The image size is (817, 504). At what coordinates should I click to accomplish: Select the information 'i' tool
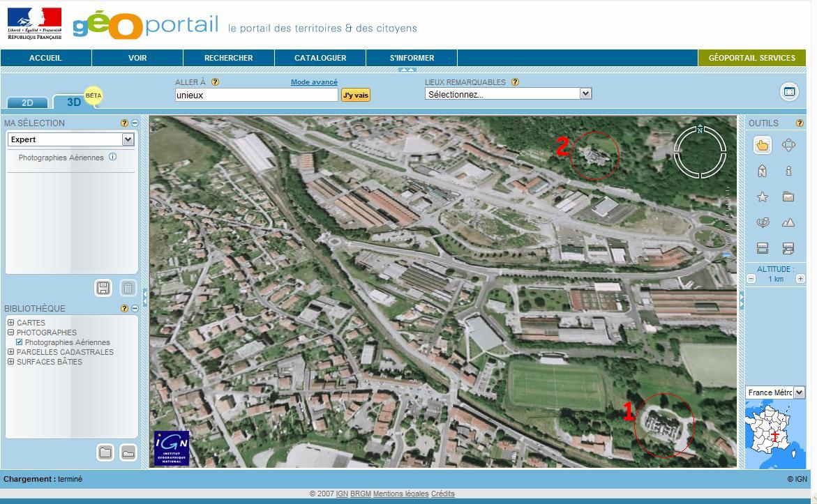788,171
